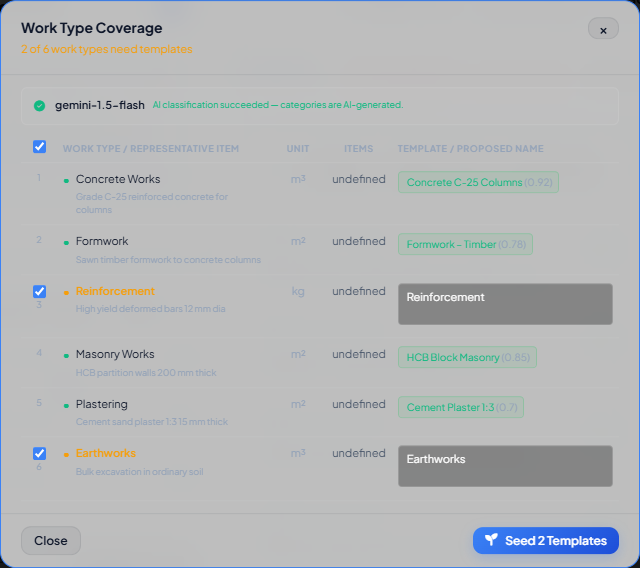
Task: Click the gemini-1.5-flash model label
Action: point(100,105)
